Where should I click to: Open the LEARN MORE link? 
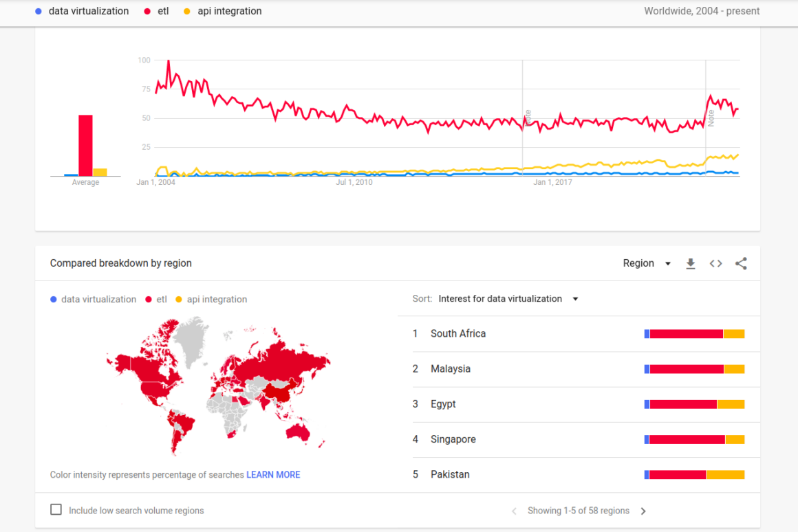point(273,475)
